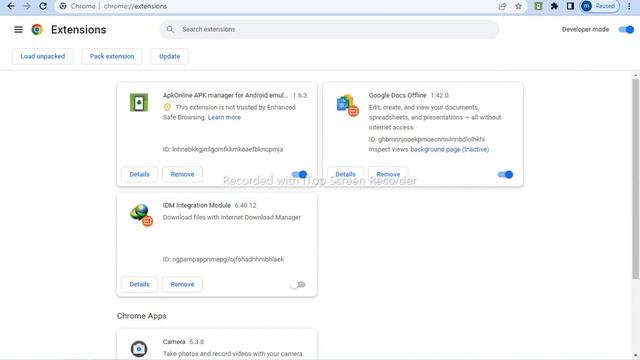Open Details for IDM Integration Module
This screenshot has width=640, height=360.
click(x=140, y=284)
